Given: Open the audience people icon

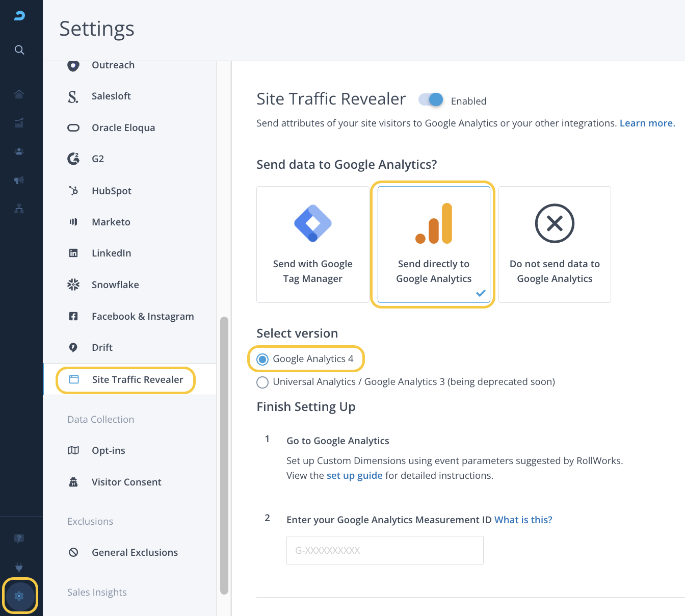Looking at the screenshot, I should pos(19,151).
